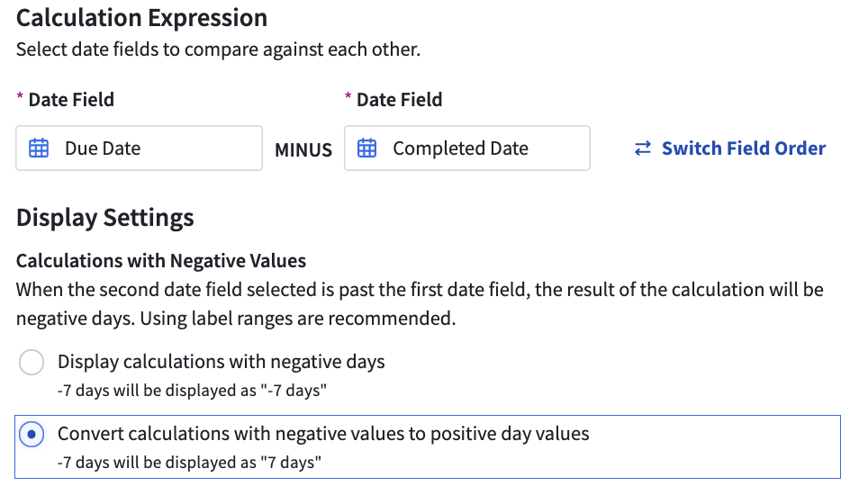Click the hint showing positive "7 days" result
The height and width of the screenshot is (504, 859).
coord(189,463)
